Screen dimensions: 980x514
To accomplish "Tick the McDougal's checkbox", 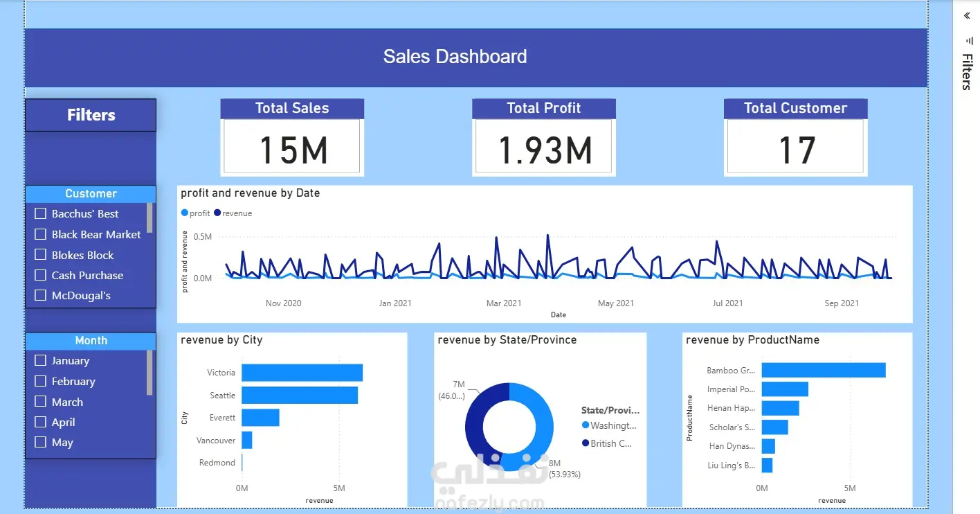I will pyautogui.click(x=40, y=295).
